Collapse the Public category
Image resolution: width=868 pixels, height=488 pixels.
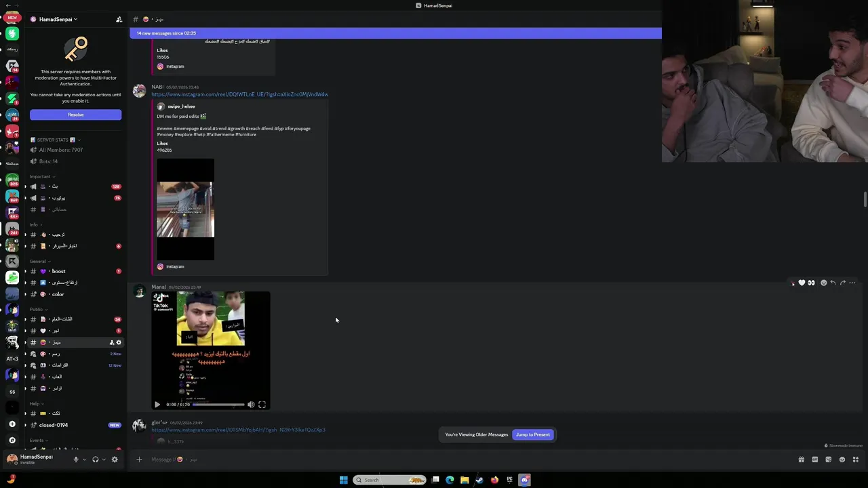coord(37,309)
